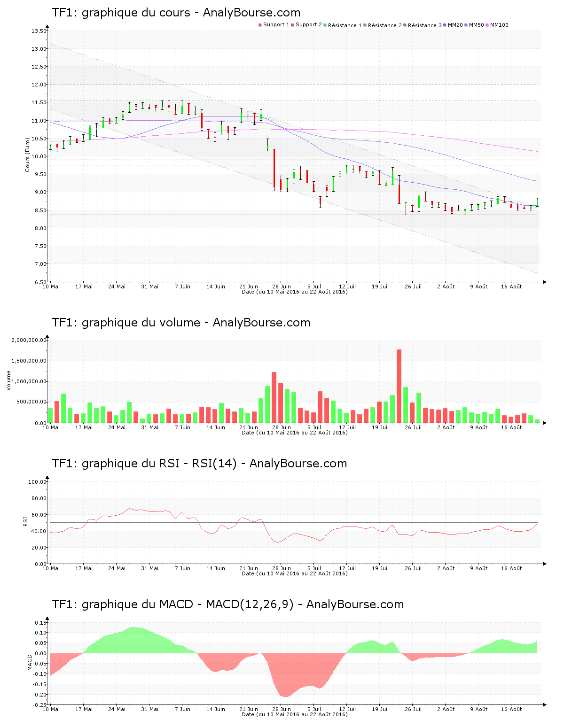The width and height of the screenshot is (564, 728).
Task: Click the 12.00 price axis value
Action: point(39,85)
